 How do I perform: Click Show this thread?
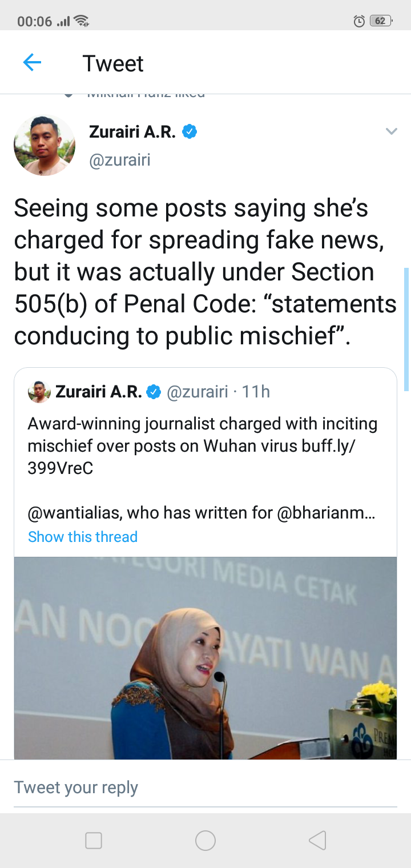83,537
